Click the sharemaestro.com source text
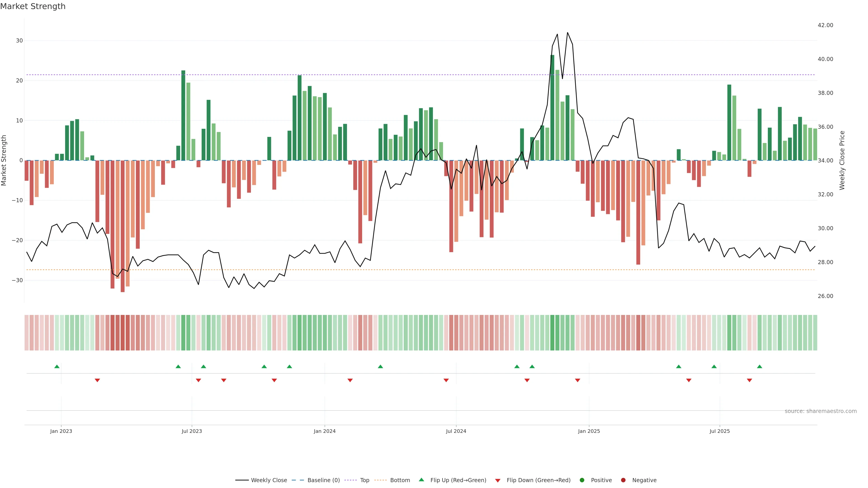 click(x=821, y=411)
